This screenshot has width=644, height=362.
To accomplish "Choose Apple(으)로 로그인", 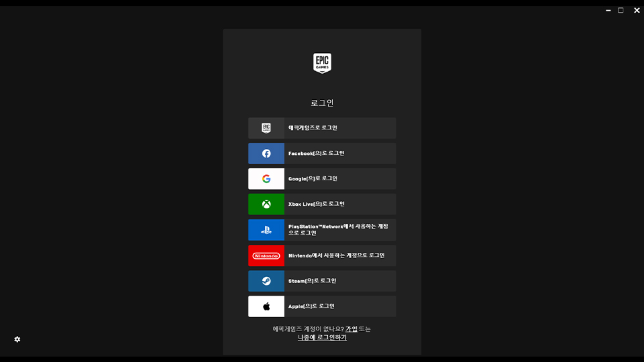I will [x=322, y=306].
